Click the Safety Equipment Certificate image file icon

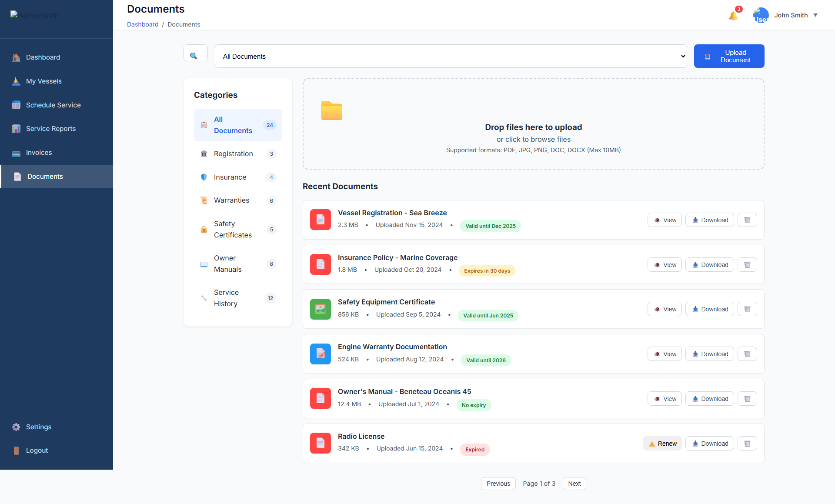pyautogui.click(x=321, y=309)
